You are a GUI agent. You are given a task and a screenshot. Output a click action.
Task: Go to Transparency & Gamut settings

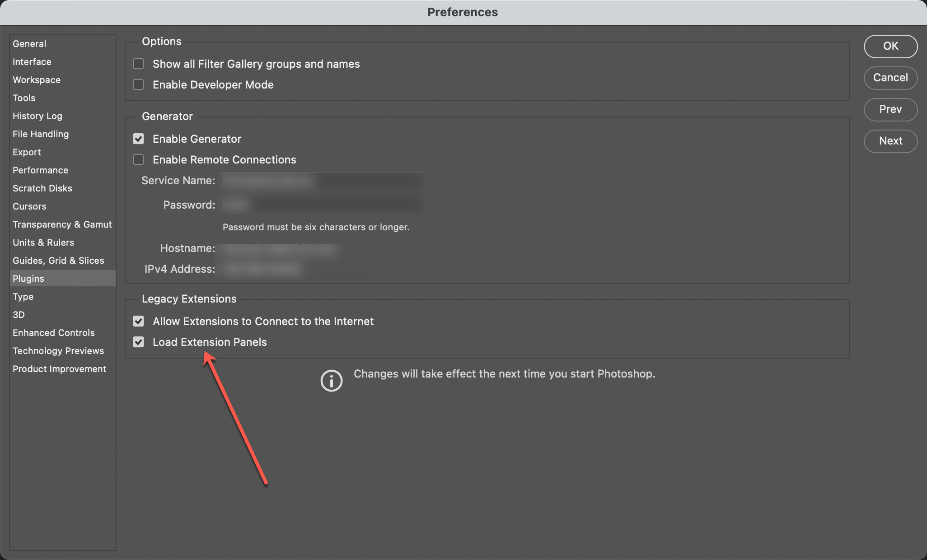62,224
